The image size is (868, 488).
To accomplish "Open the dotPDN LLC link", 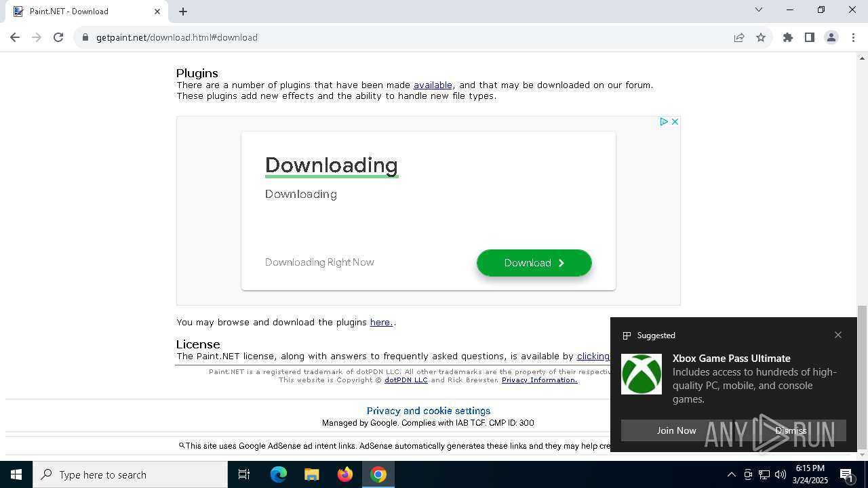I will click(x=406, y=380).
